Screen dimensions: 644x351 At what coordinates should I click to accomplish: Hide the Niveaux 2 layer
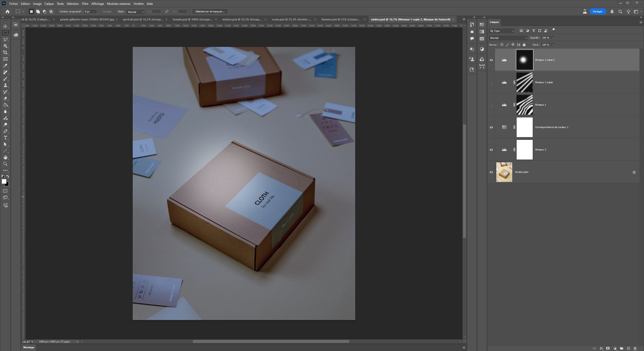(x=491, y=150)
